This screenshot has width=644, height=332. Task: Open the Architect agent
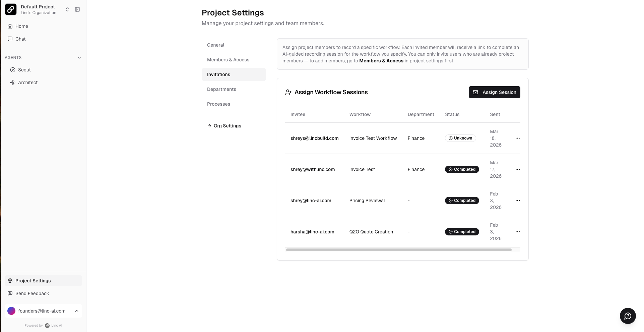tap(27, 82)
